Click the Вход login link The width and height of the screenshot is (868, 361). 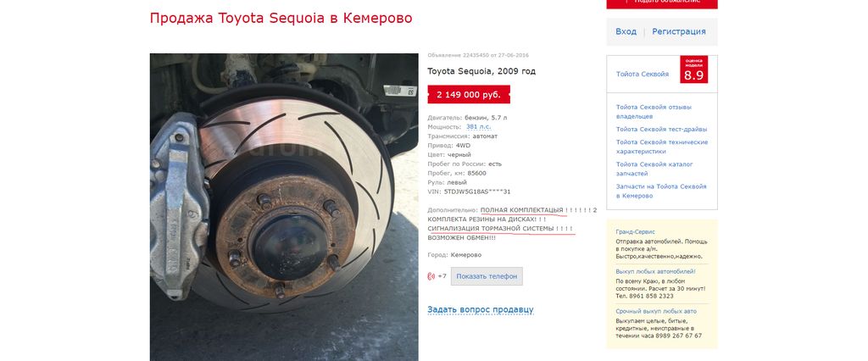[626, 31]
